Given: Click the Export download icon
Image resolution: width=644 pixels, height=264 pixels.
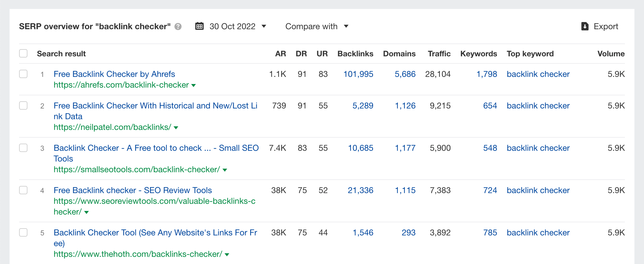Looking at the screenshot, I should [x=585, y=26].
